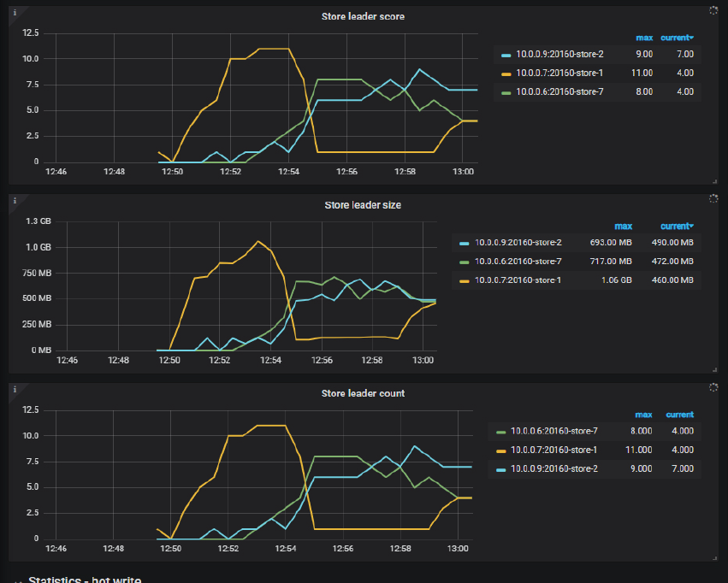This screenshot has width=728, height=583.
Task: Open the Store leader count panel title menu
Action: click(363, 393)
